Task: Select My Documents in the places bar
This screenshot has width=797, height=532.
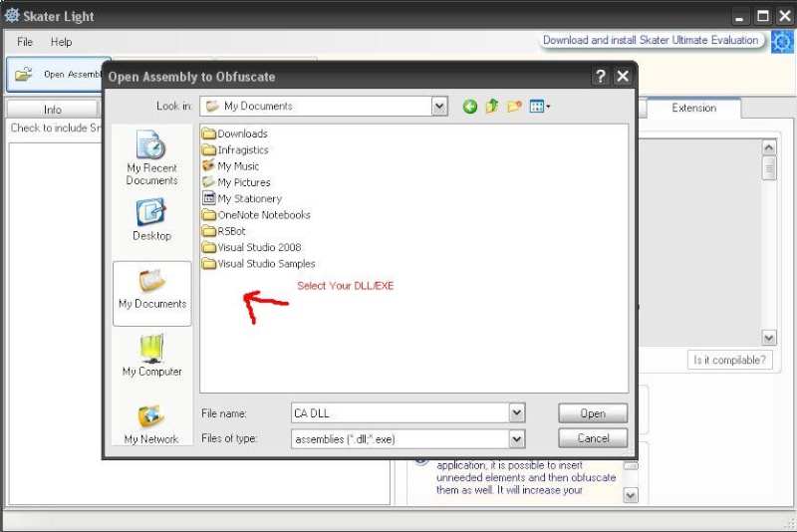Action: tap(152, 293)
